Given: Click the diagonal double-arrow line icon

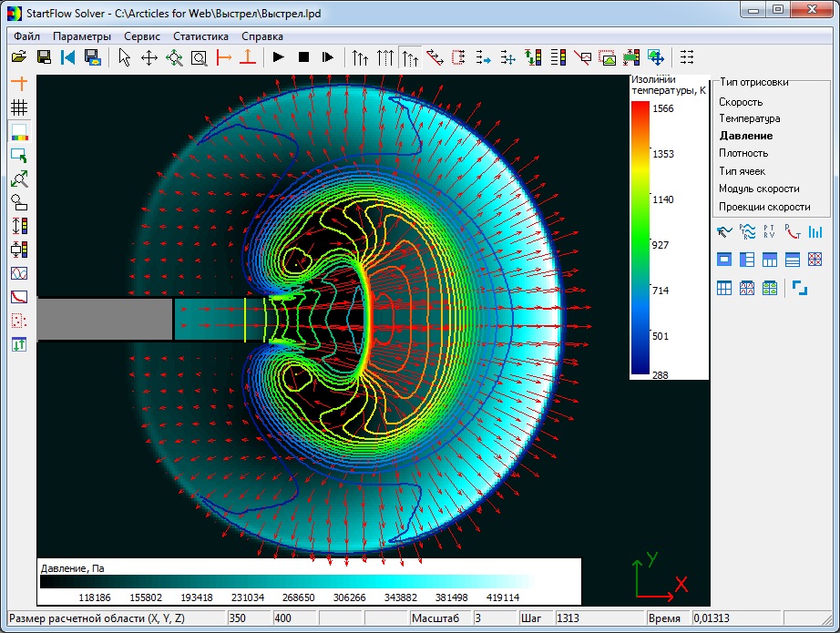Looking at the screenshot, I should pyautogui.click(x=435, y=56).
